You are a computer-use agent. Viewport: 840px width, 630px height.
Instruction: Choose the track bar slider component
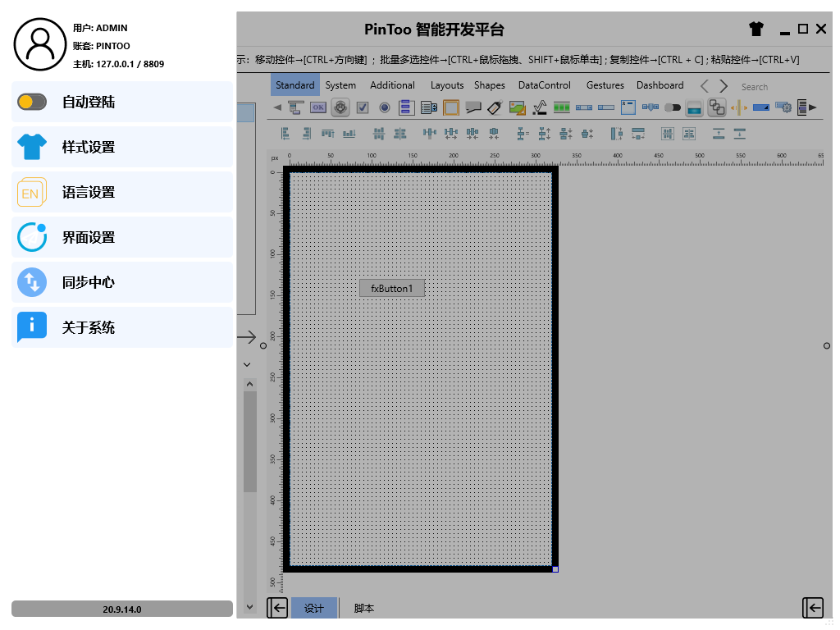point(651,107)
